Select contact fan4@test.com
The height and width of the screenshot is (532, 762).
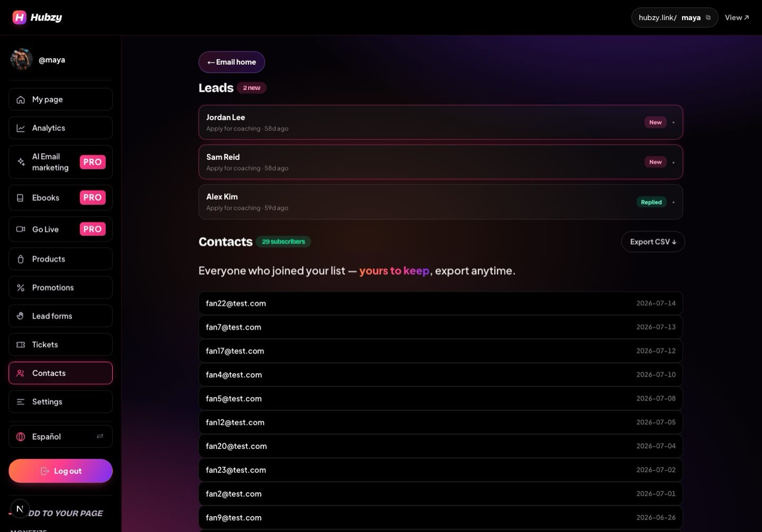(x=441, y=375)
